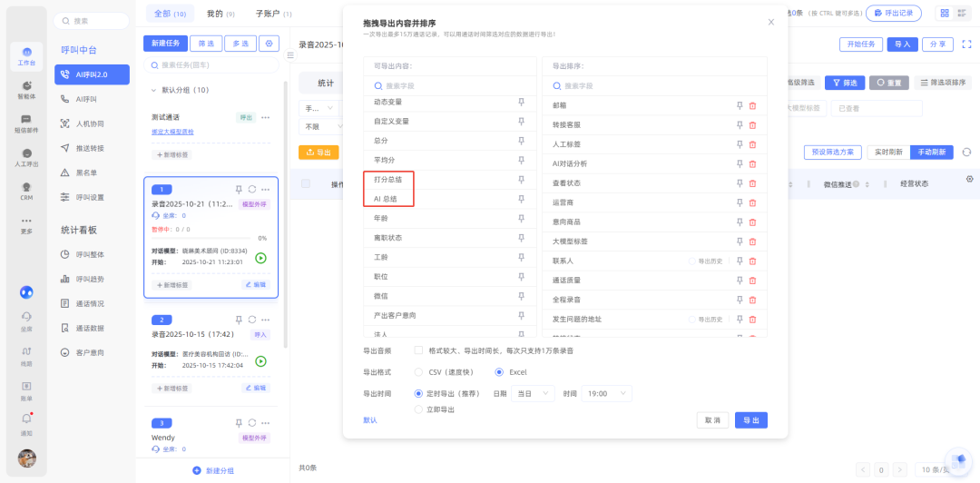Open the 日期 当日 dropdown
980x483 pixels.
click(534, 393)
